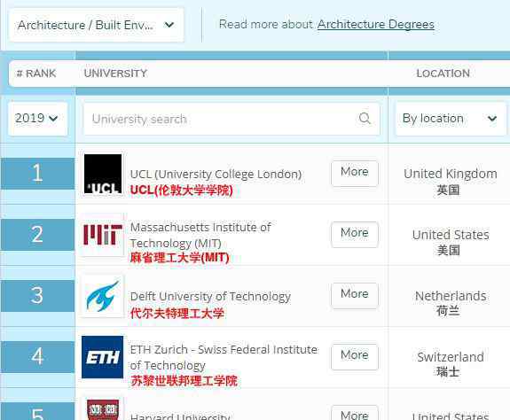Open the 2019 year selector
This screenshot has height=420, width=510.
(37, 119)
